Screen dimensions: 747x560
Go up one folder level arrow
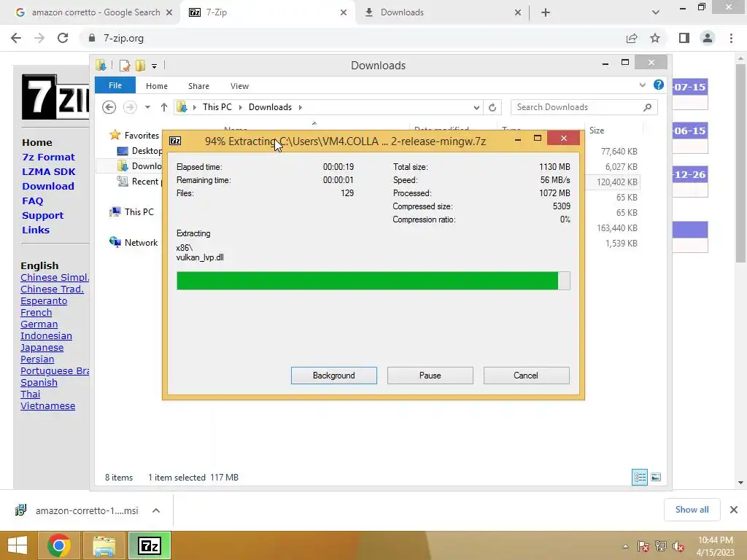tap(164, 107)
